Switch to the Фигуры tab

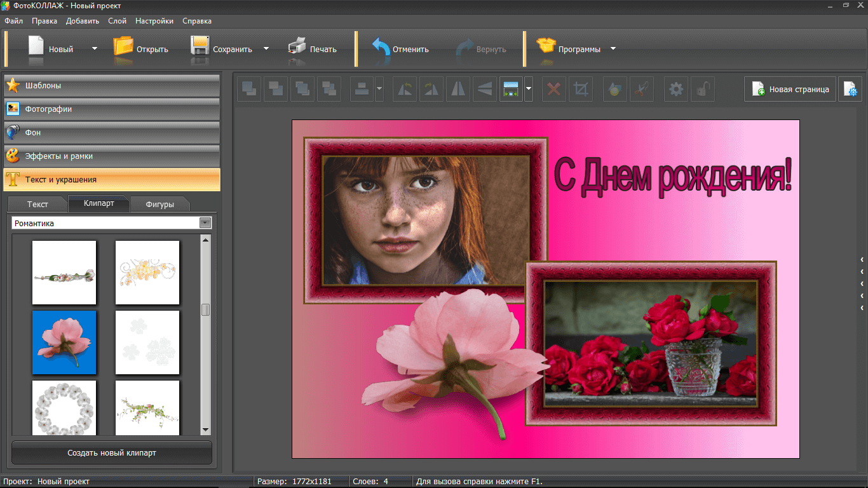pyautogui.click(x=159, y=205)
